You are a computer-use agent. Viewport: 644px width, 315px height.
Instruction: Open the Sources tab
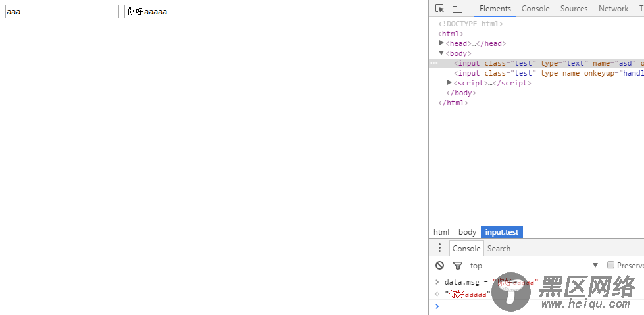(574, 8)
